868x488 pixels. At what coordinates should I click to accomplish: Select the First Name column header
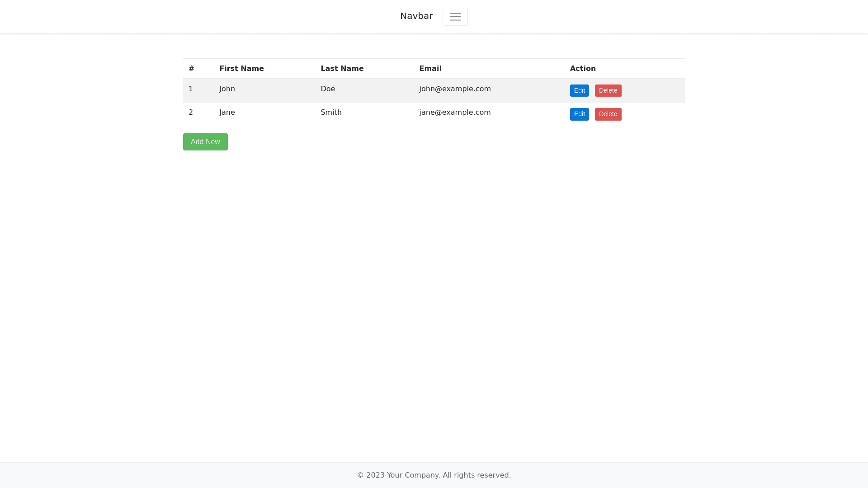(x=241, y=69)
